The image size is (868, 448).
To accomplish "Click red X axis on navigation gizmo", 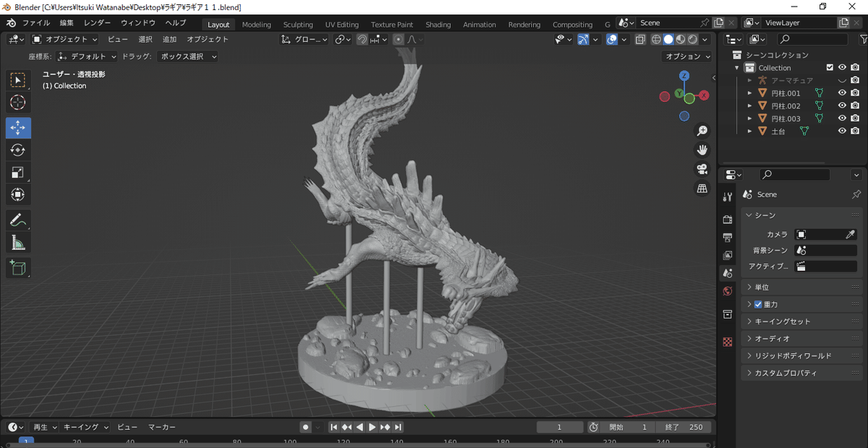I will pyautogui.click(x=704, y=96).
